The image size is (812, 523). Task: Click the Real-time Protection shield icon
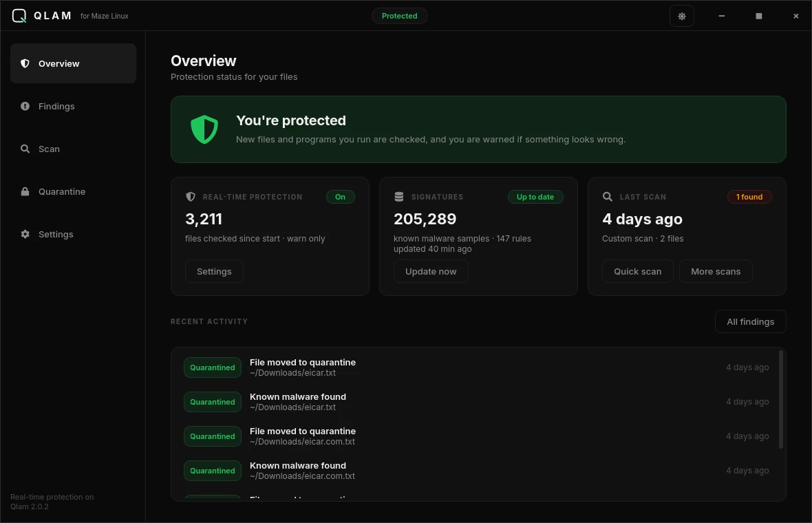click(191, 197)
